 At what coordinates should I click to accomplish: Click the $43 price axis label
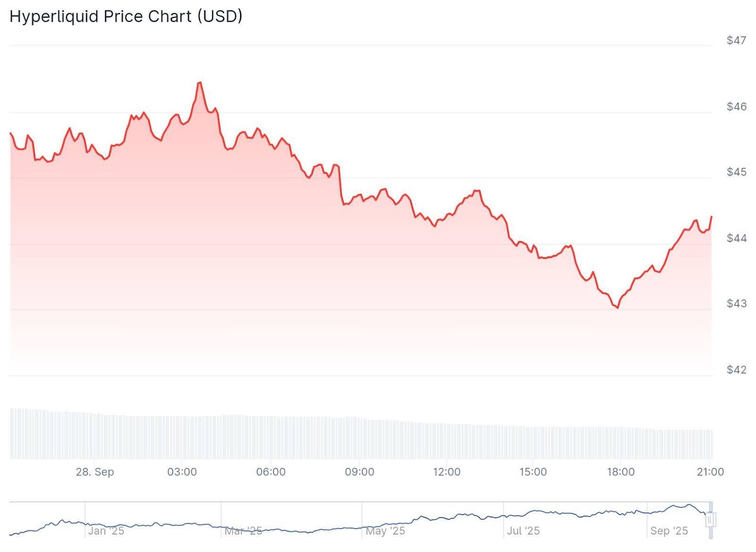tap(737, 303)
